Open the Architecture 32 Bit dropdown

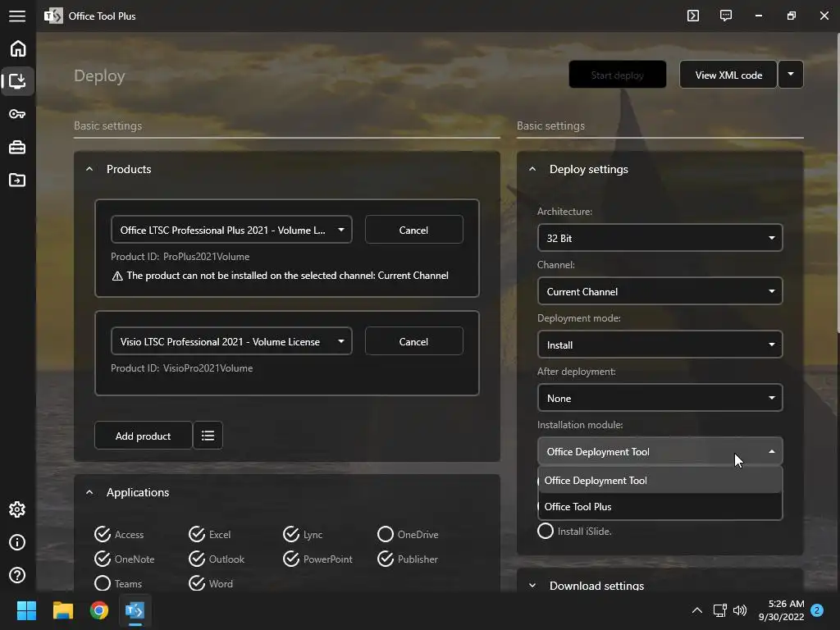660,238
